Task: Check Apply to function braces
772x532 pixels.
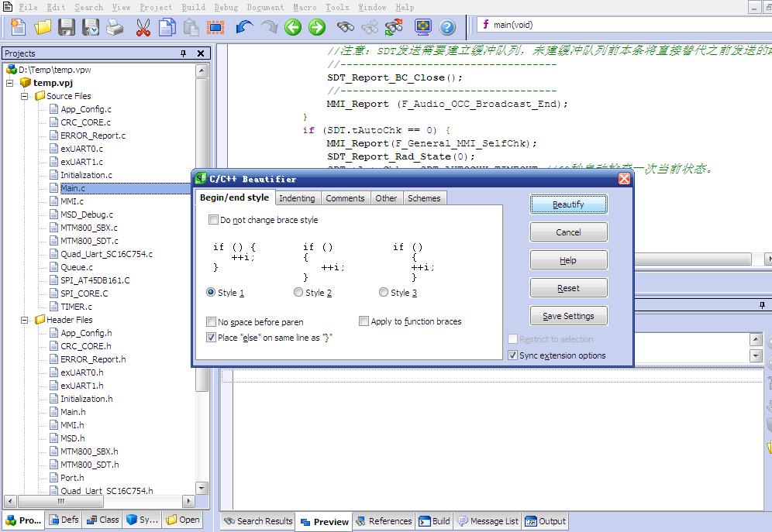Action: pyautogui.click(x=364, y=321)
